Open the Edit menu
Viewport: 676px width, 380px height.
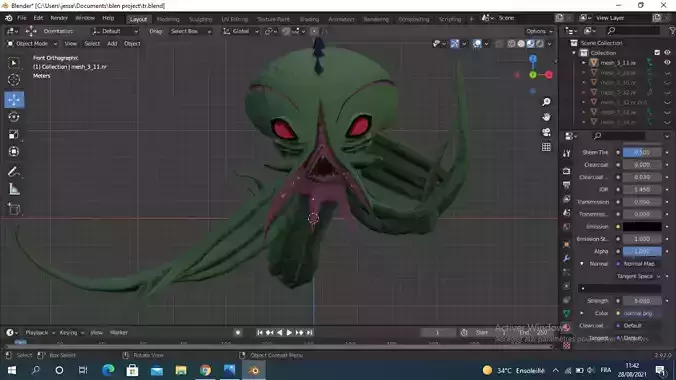point(38,18)
